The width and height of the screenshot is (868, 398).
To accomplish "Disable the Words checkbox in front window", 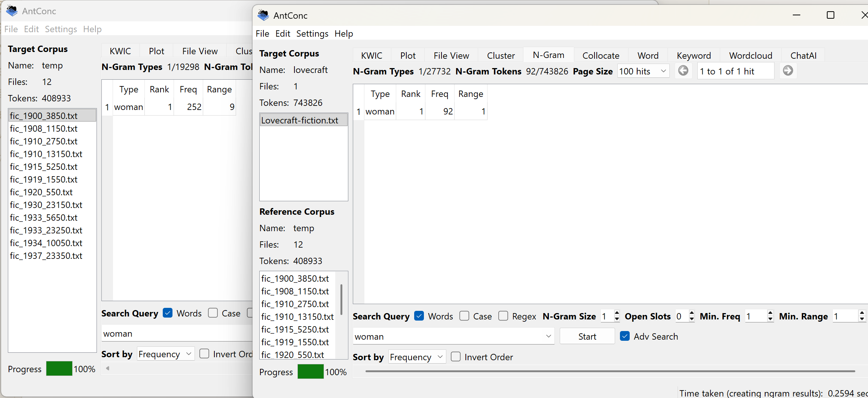I will [419, 316].
